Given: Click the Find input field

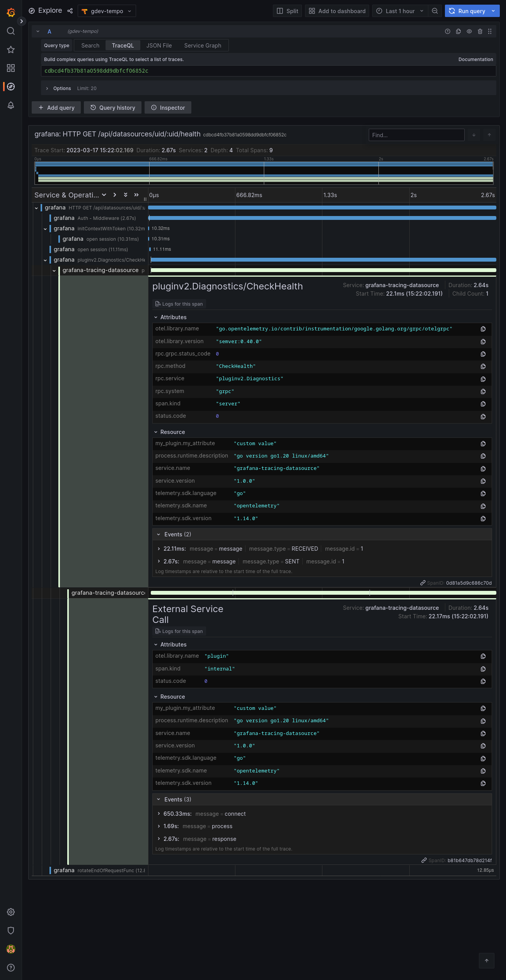Looking at the screenshot, I should [416, 135].
